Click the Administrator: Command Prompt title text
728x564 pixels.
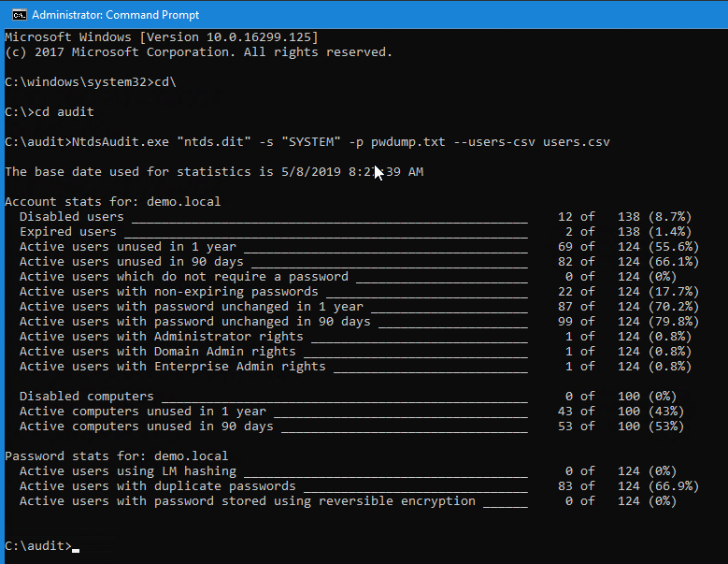[115, 15]
